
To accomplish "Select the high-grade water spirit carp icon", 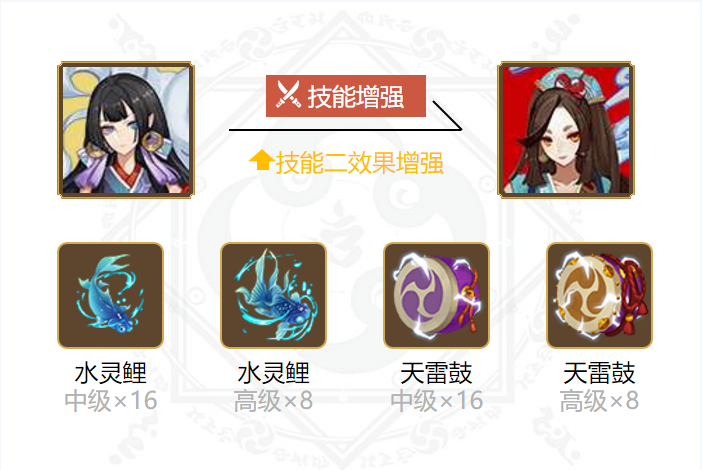I will point(274,295).
